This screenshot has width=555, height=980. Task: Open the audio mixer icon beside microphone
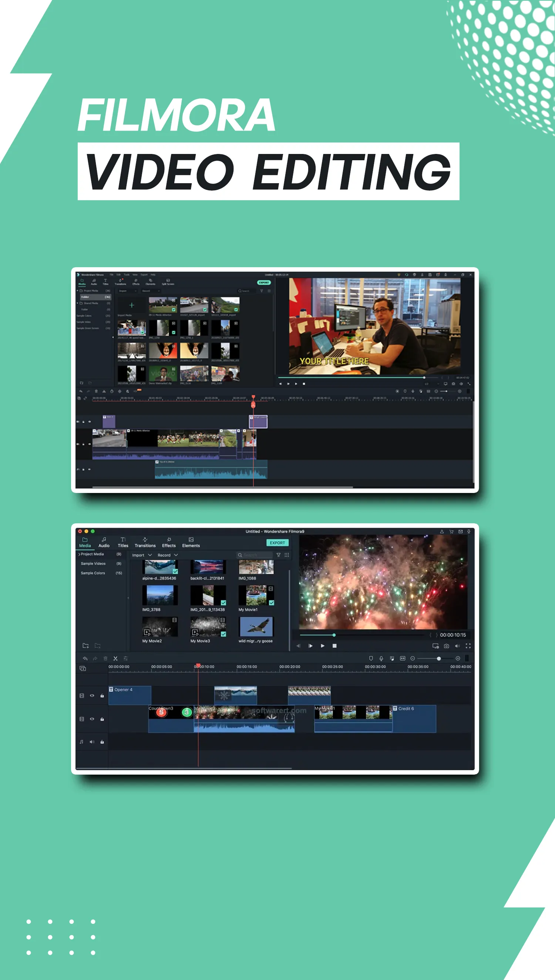(x=392, y=658)
